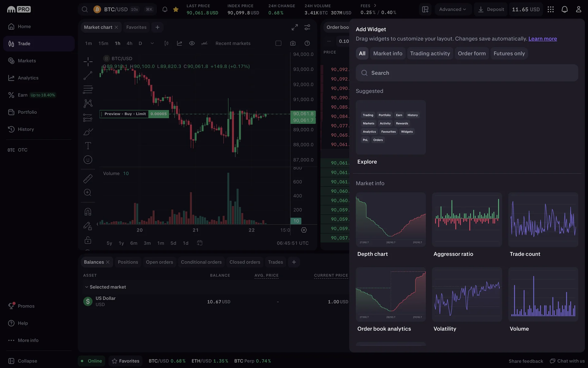Open the price alert bell for BTC/USD
This screenshot has height=368, width=588.
(x=165, y=10)
